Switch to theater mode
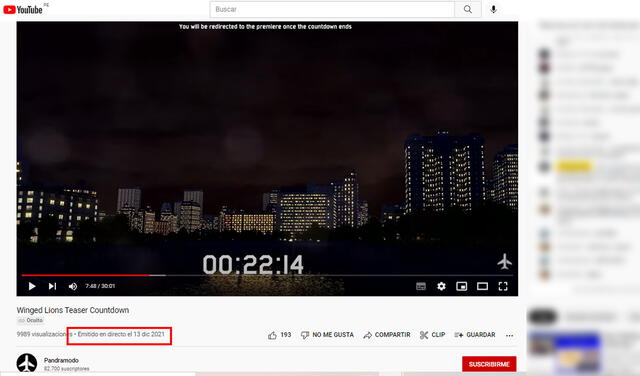The image size is (640, 376). tap(482, 286)
